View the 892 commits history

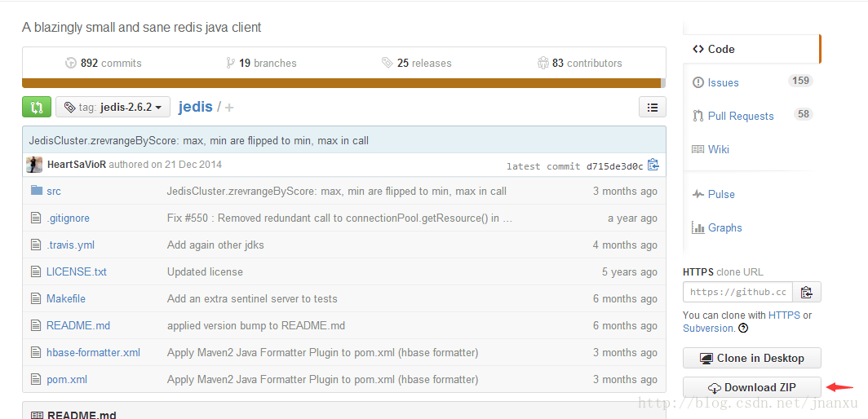104,63
